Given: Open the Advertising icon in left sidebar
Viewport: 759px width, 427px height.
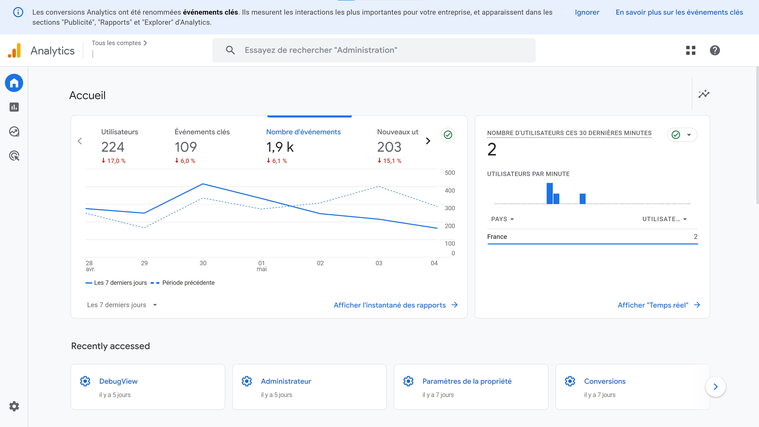Looking at the screenshot, I should (x=14, y=156).
